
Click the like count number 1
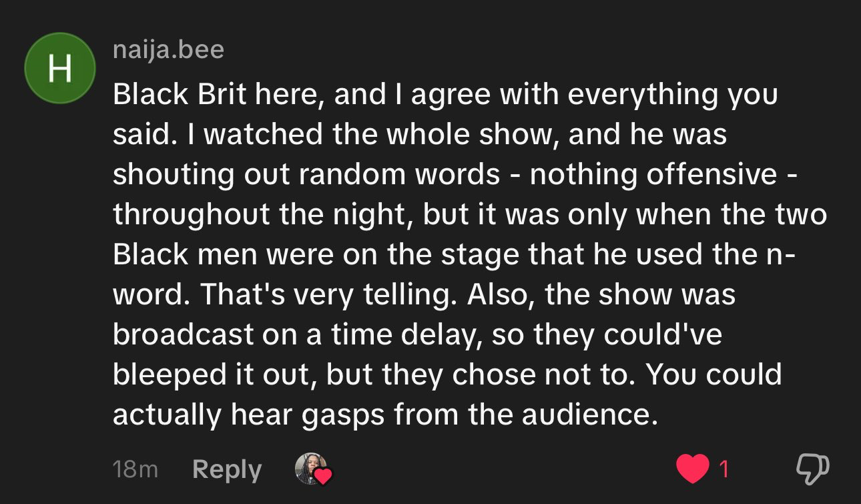724,470
